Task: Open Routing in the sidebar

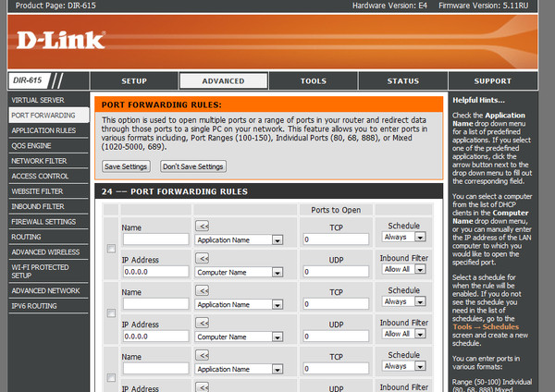Action: tap(48, 237)
